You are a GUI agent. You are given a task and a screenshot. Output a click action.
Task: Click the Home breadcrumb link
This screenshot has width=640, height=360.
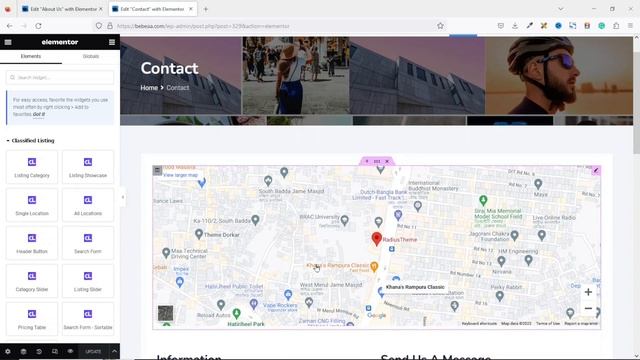pyautogui.click(x=149, y=88)
